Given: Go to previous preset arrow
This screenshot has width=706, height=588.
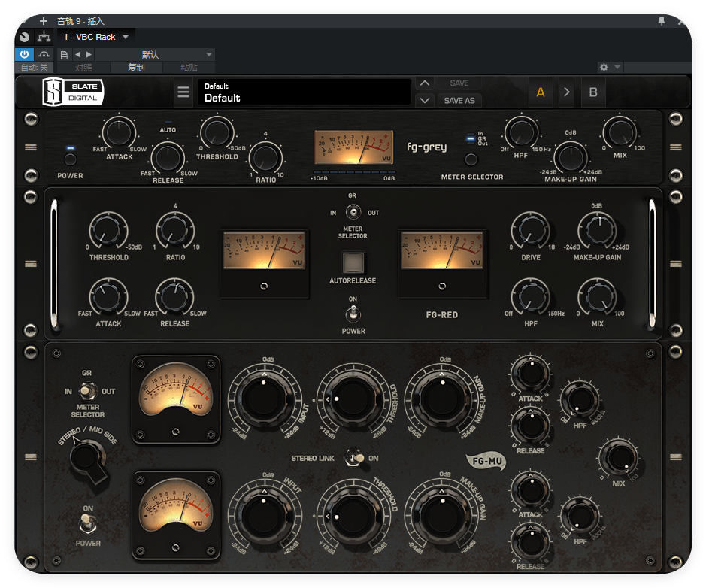Looking at the screenshot, I should click(78, 54).
